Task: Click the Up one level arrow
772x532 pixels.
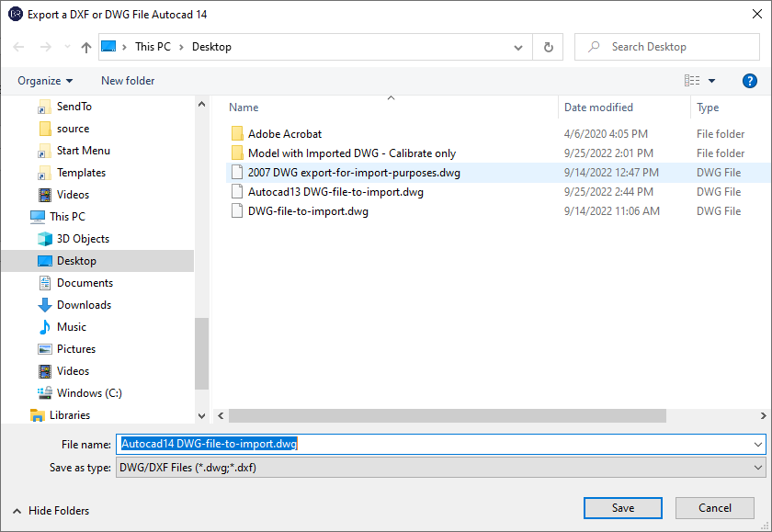Action: [85, 47]
